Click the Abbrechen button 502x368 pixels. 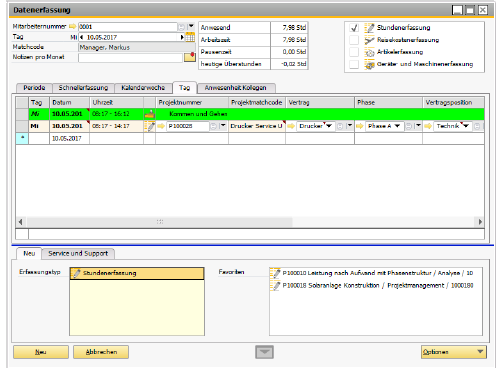(x=101, y=352)
